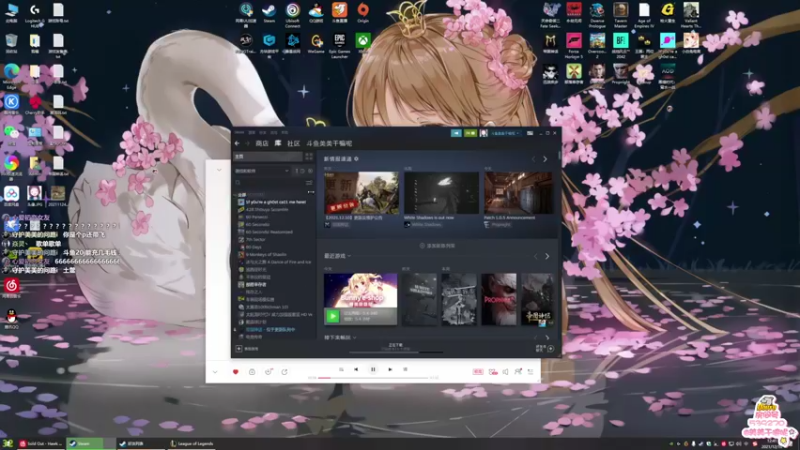Click the user avatar in Steam's header
Screen dimensions: 800x450
[484, 133]
